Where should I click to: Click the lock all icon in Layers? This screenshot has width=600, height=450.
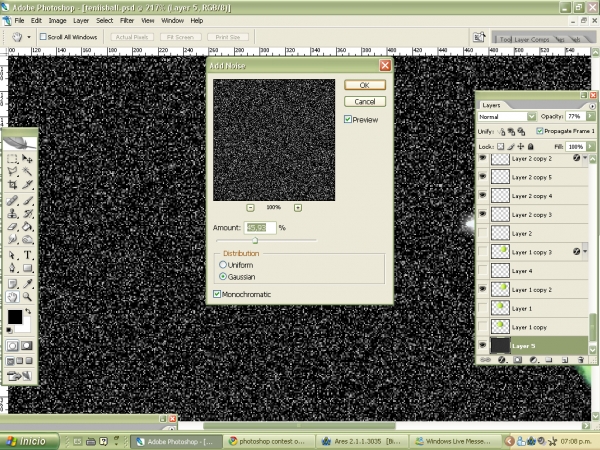click(x=530, y=146)
